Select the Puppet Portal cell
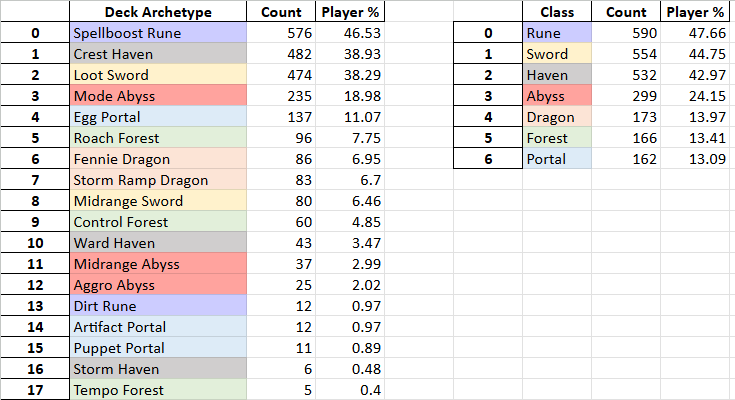The image size is (735, 400). point(158,347)
